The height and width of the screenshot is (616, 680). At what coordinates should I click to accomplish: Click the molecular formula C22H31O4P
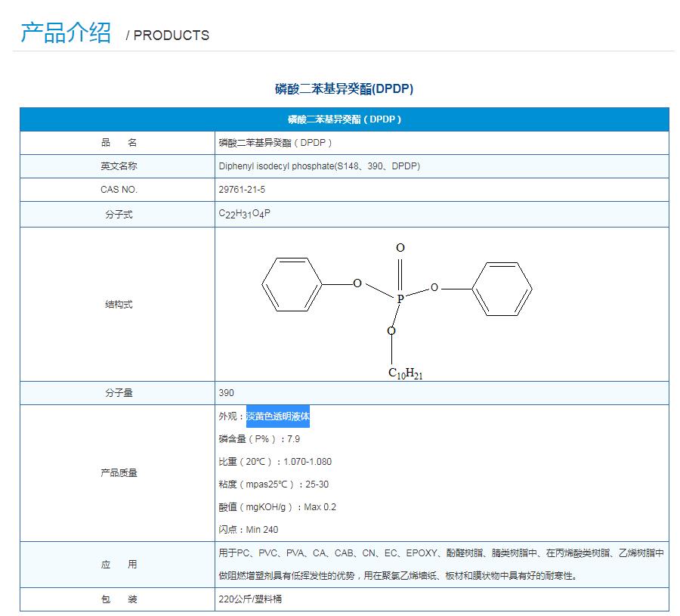(244, 214)
